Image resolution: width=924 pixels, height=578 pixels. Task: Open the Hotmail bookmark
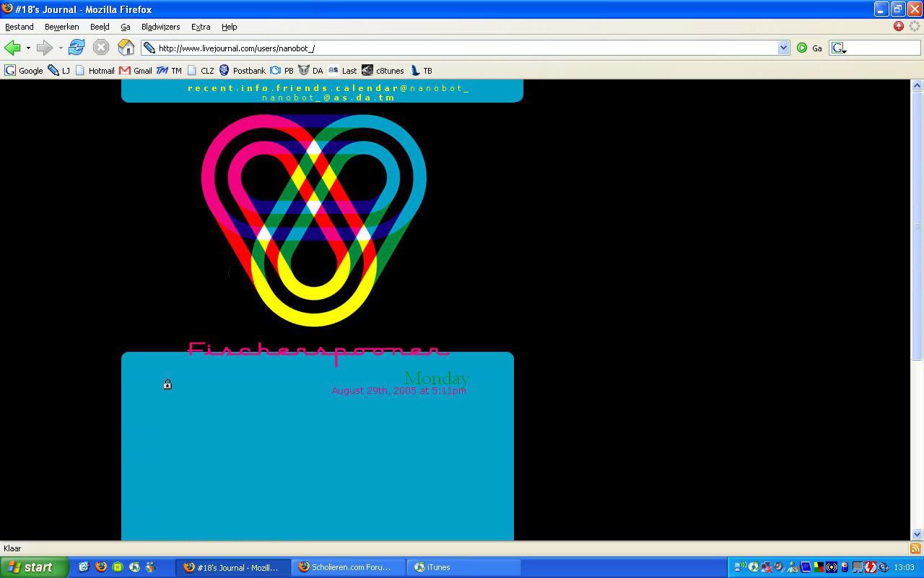click(x=95, y=71)
